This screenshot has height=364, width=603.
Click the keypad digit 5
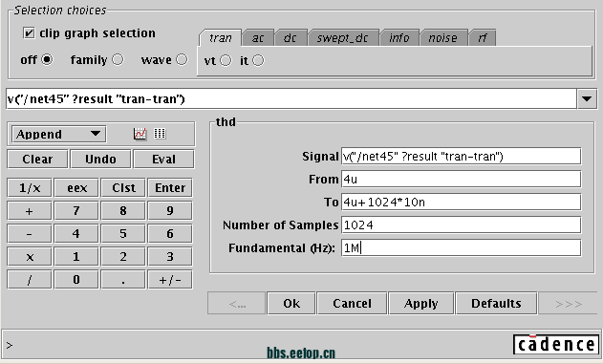[x=123, y=234]
